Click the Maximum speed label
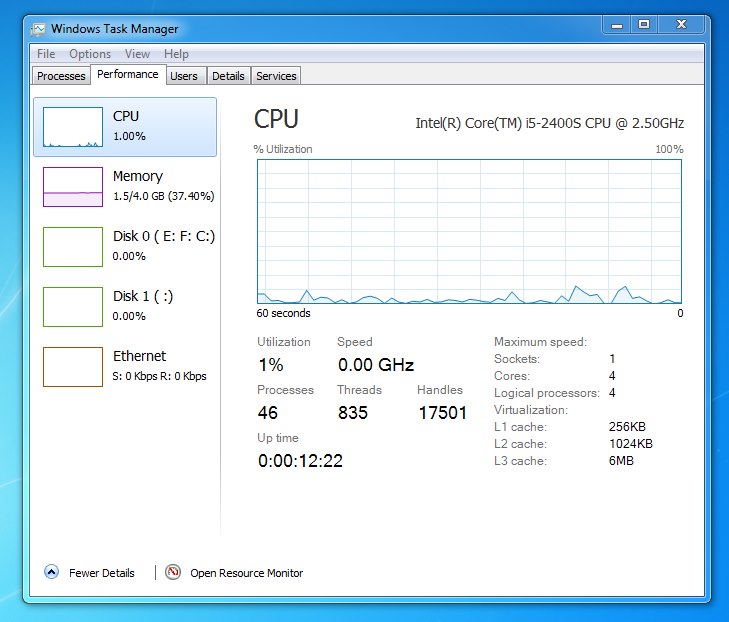The image size is (729, 622). (x=540, y=342)
